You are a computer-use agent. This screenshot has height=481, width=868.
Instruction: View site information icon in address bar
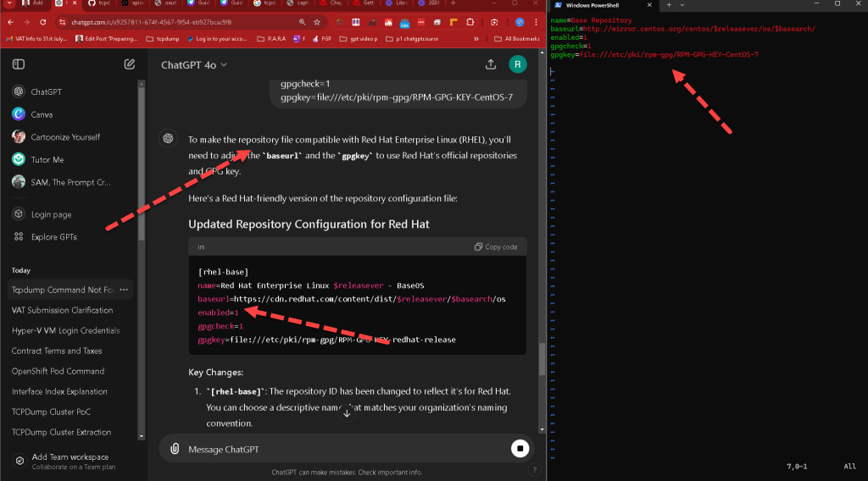click(x=63, y=22)
